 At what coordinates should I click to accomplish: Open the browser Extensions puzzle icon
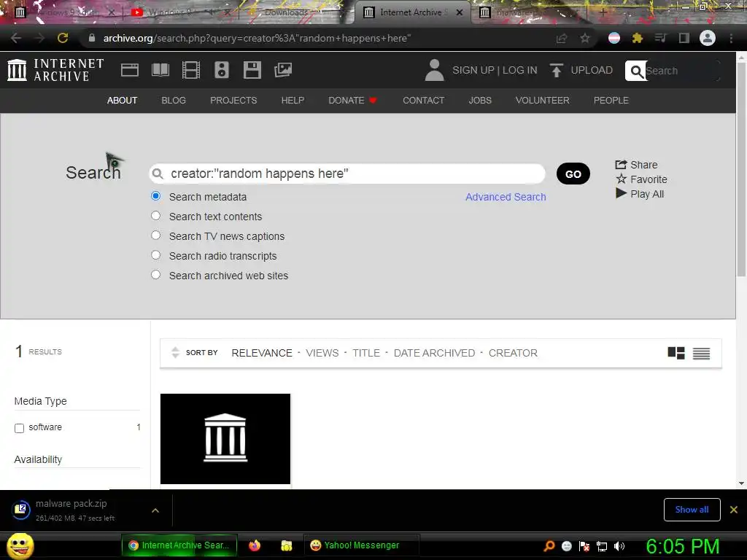[638, 38]
